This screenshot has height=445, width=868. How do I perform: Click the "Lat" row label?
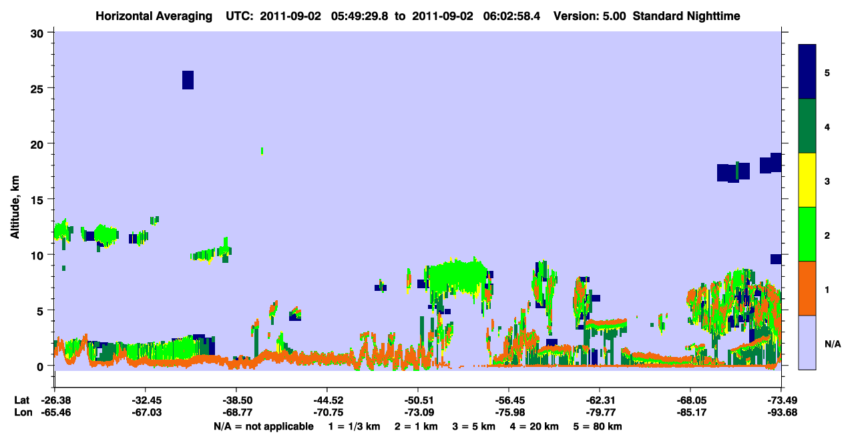[x=21, y=400]
